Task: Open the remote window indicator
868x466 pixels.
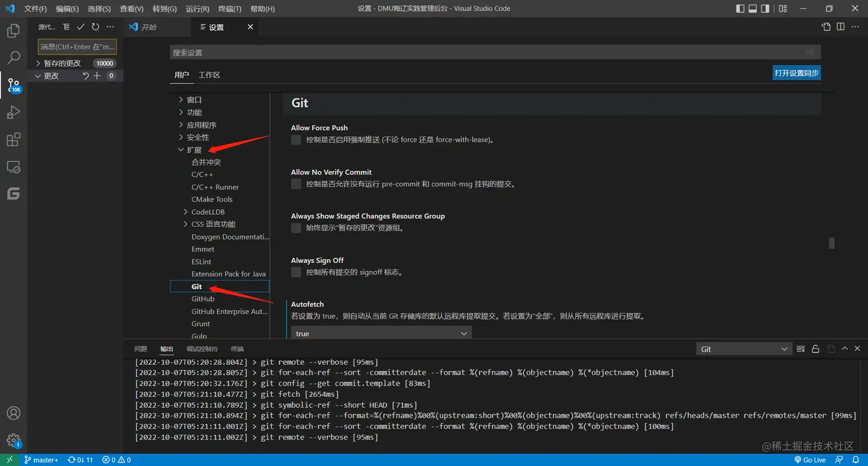Action: [10, 460]
